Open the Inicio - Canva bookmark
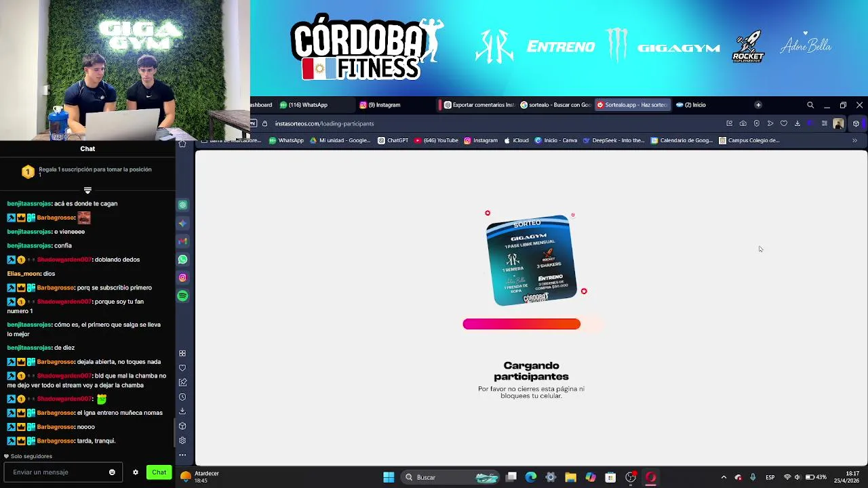The height and width of the screenshot is (488, 868). (555, 140)
